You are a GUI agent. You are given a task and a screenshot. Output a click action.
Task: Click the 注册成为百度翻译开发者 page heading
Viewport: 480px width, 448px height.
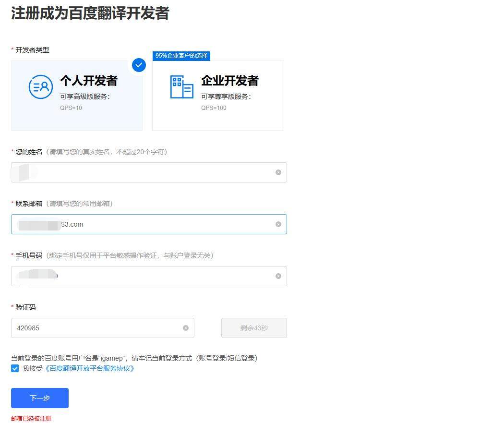(90, 13)
